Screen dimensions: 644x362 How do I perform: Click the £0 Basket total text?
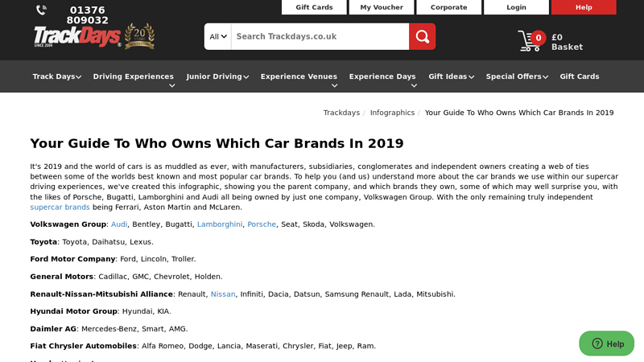pos(567,42)
